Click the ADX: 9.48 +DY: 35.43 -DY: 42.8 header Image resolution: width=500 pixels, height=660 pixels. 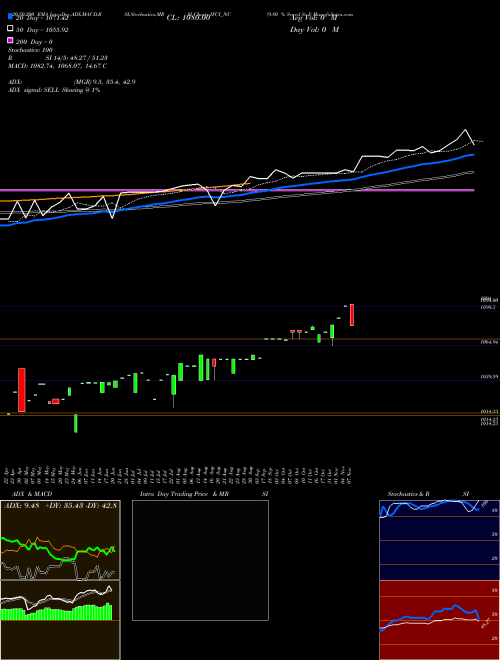[60, 506]
